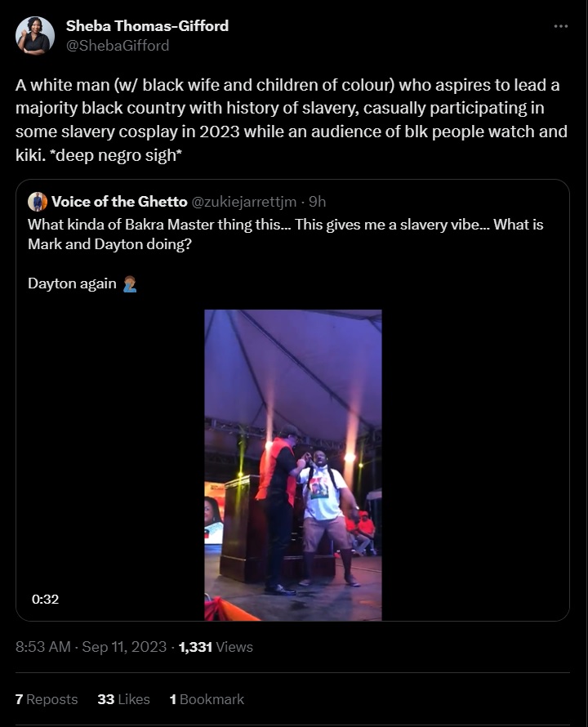The height and width of the screenshot is (727, 588).
Task: Click the main tweet text about slavery cosplay
Action: 292,120
